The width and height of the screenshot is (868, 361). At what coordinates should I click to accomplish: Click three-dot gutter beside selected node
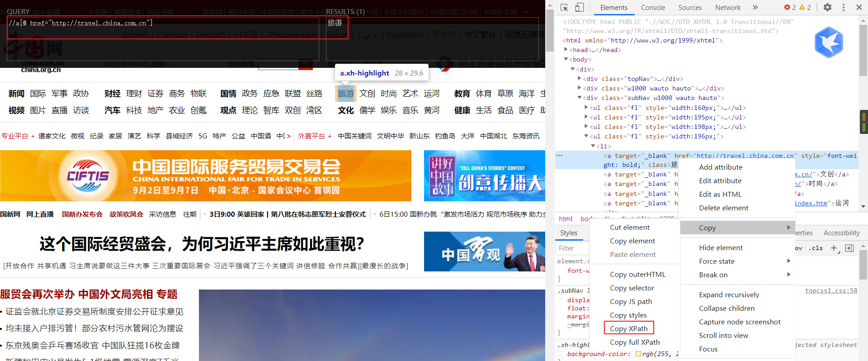(559, 155)
